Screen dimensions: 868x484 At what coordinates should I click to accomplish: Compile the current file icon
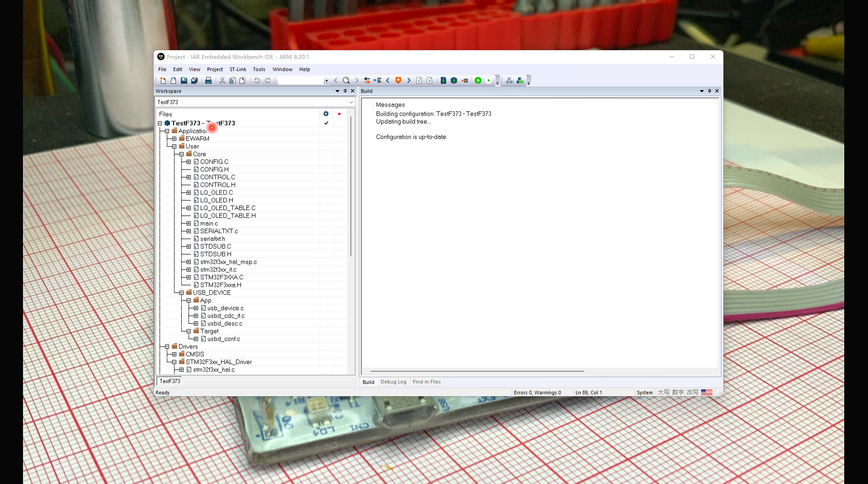click(x=443, y=81)
